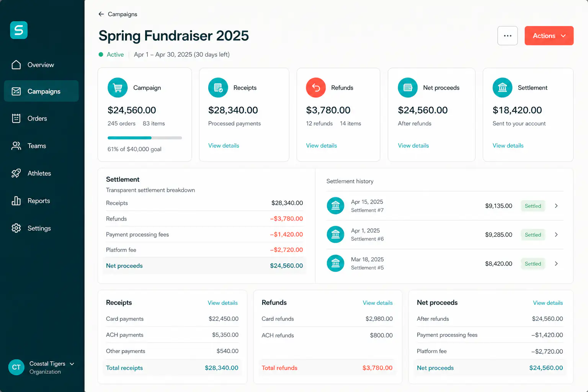Go back using the Campaigns arrow

pyautogui.click(x=101, y=14)
